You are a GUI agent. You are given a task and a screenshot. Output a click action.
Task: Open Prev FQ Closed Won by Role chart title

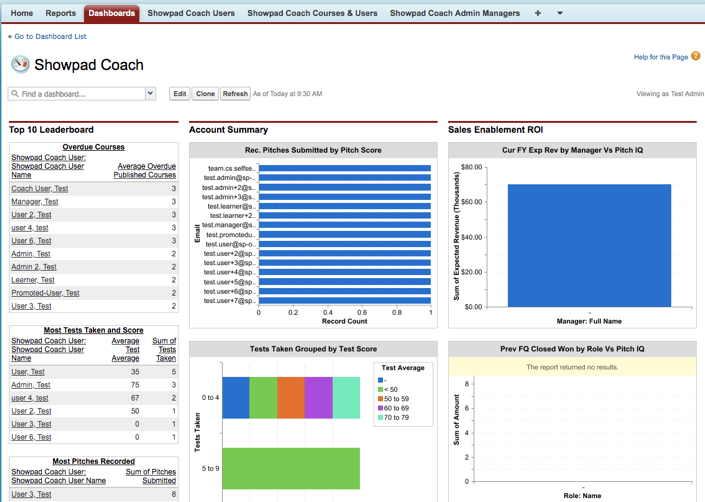coord(572,349)
